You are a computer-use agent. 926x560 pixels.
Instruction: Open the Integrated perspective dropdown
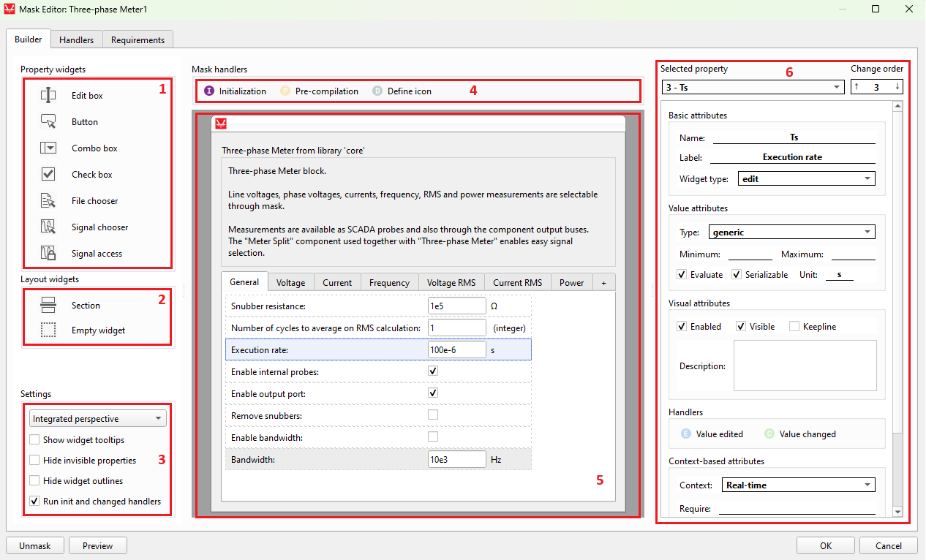coord(98,419)
